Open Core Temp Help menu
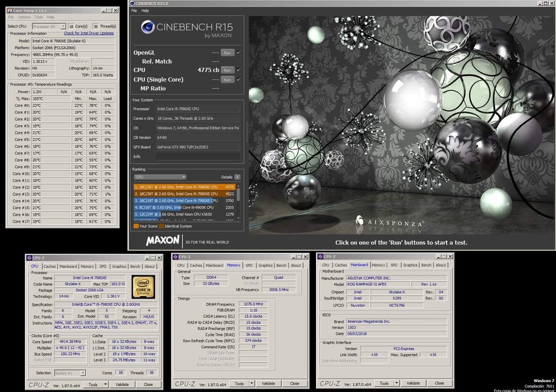This screenshot has width=556, height=392. tap(51, 17)
